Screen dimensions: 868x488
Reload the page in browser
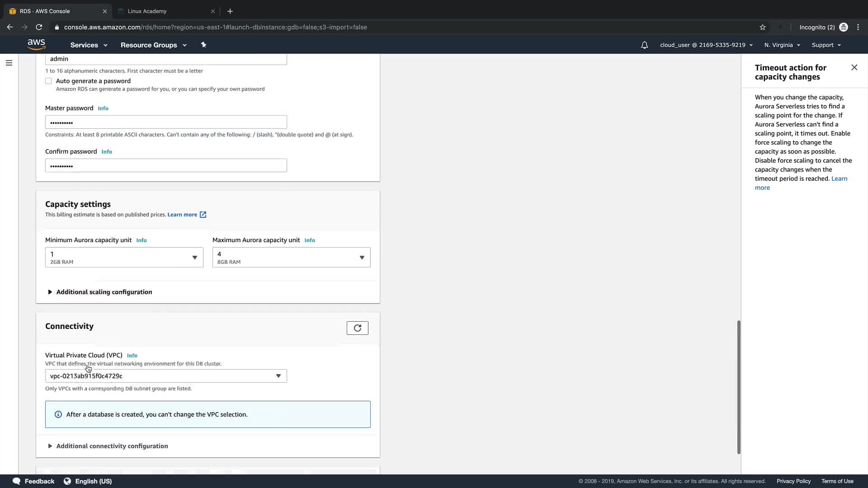pos(39,27)
